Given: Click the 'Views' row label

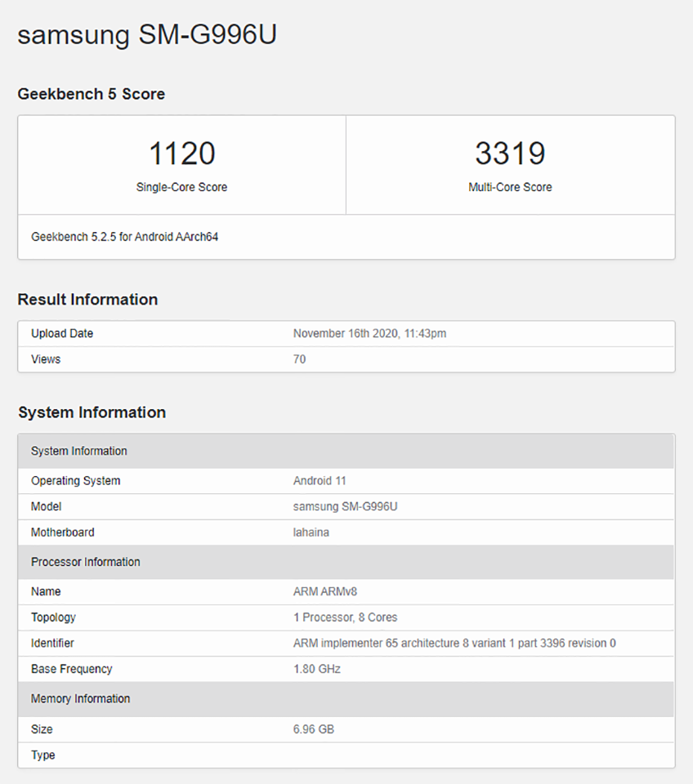Looking at the screenshot, I should click(46, 359).
